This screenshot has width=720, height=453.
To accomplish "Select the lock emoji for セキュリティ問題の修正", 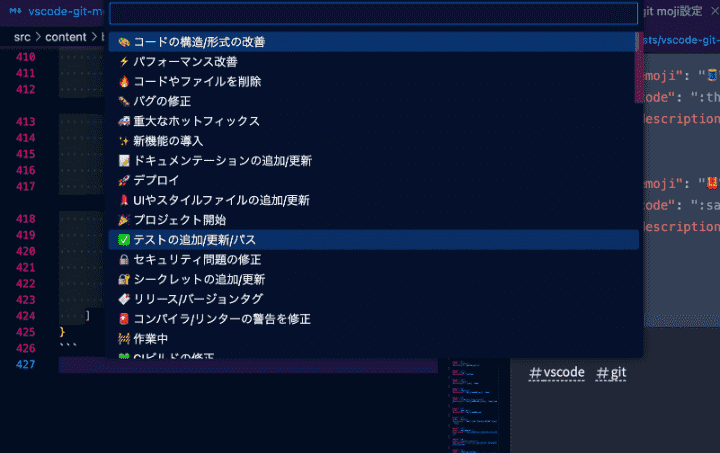I will coord(124,260).
